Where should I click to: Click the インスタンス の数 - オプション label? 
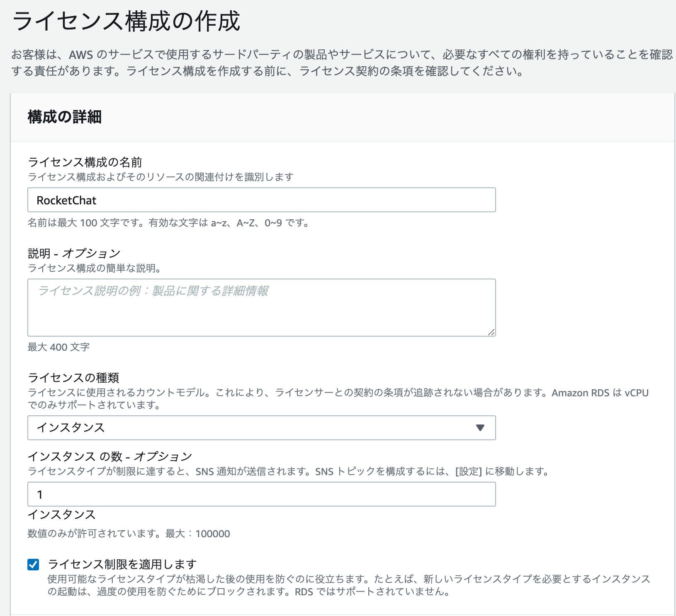coord(110,456)
